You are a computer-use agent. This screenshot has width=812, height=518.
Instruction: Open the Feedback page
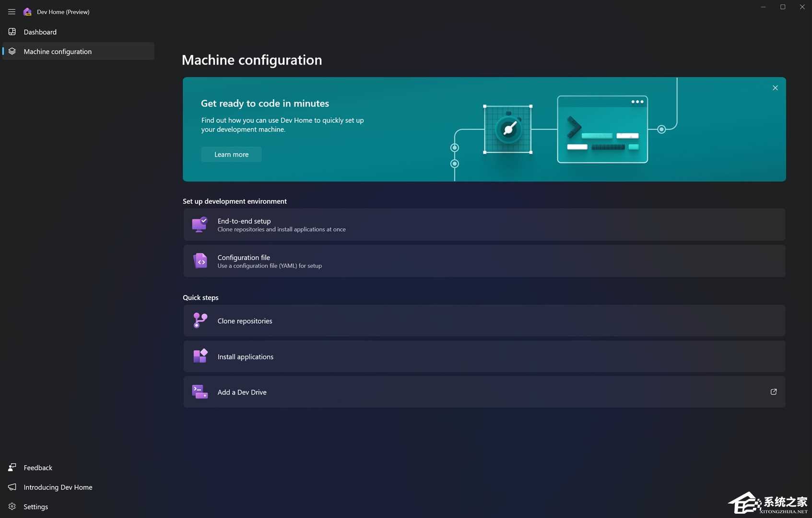tap(78, 468)
